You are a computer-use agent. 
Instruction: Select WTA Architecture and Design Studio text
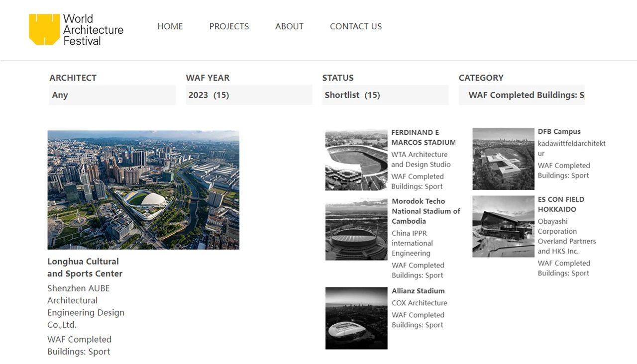421,159
